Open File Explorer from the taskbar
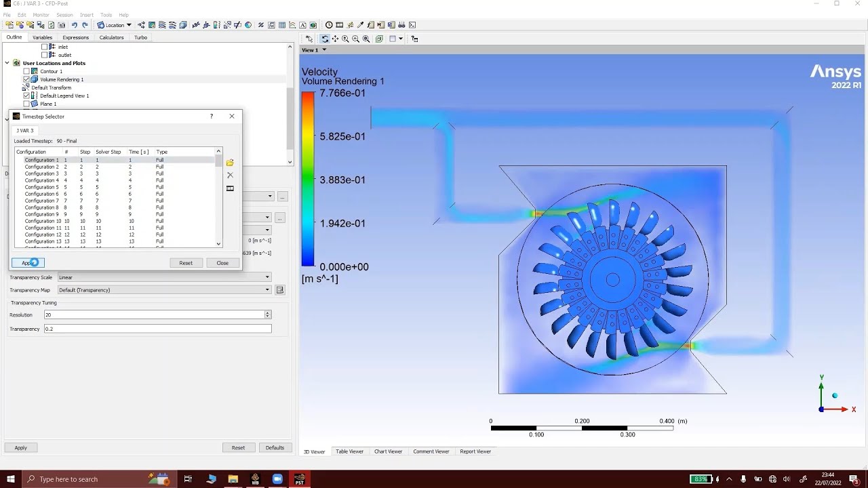868x488 pixels. coord(233,479)
